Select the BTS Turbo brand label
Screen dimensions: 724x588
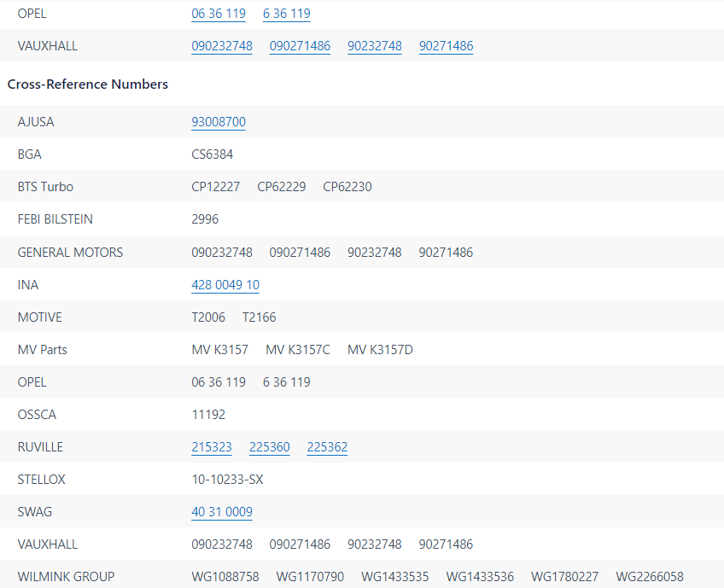click(45, 186)
